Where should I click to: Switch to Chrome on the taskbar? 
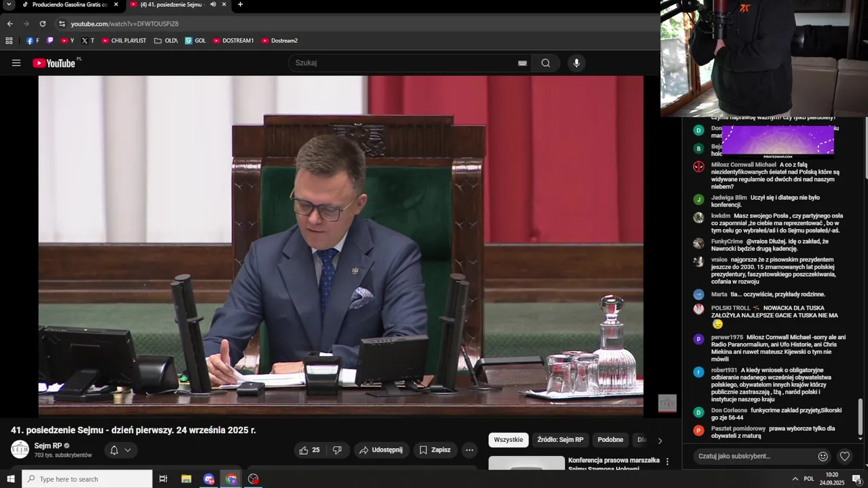(x=231, y=479)
